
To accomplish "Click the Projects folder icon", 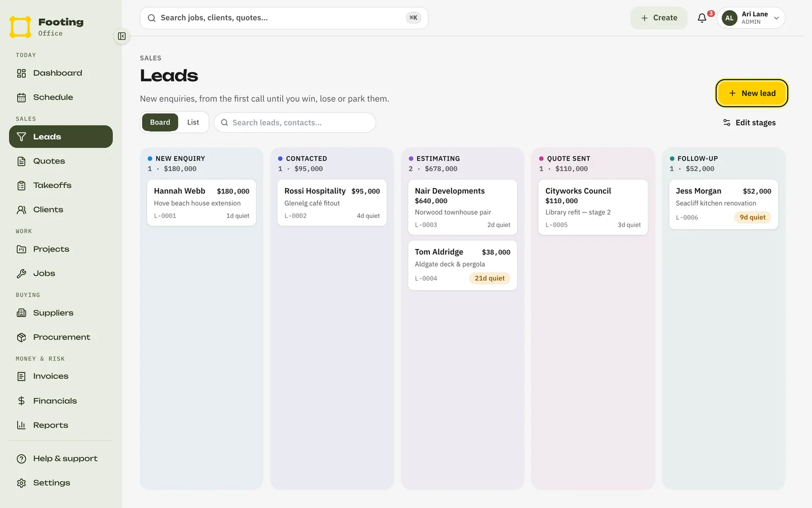I will pos(21,249).
